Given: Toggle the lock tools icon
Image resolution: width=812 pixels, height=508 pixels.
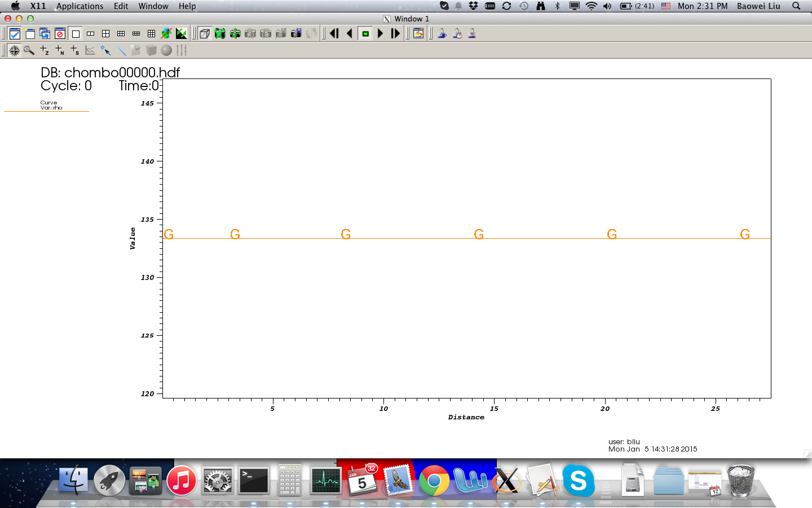Looking at the screenshot, I should point(472,34).
